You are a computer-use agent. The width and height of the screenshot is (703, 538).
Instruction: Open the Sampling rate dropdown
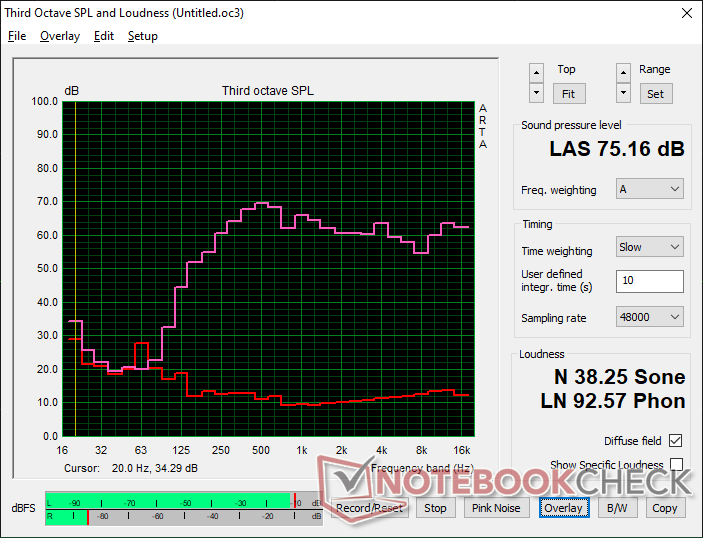(650, 317)
